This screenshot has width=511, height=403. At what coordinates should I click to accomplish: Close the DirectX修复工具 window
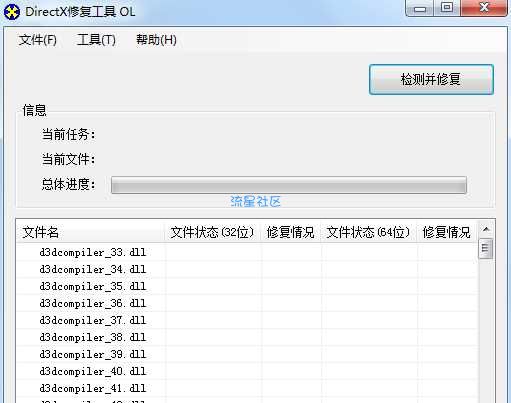484,8
